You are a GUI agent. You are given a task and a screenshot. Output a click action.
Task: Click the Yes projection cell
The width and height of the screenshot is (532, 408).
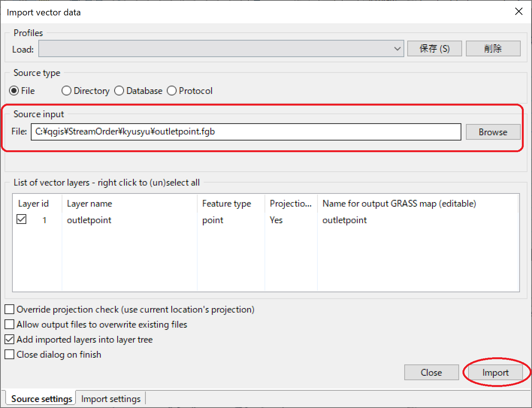click(276, 220)
